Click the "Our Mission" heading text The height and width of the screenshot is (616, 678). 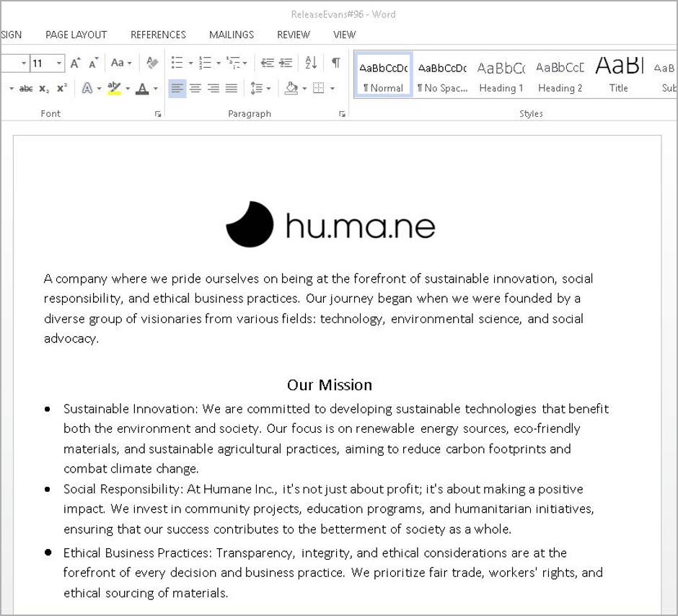tap(330, 384)
